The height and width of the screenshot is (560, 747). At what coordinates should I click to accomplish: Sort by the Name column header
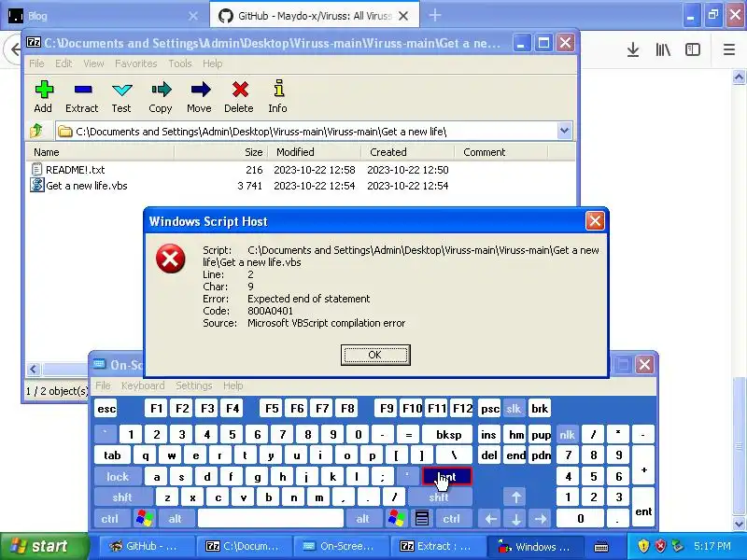click(100, 152)
